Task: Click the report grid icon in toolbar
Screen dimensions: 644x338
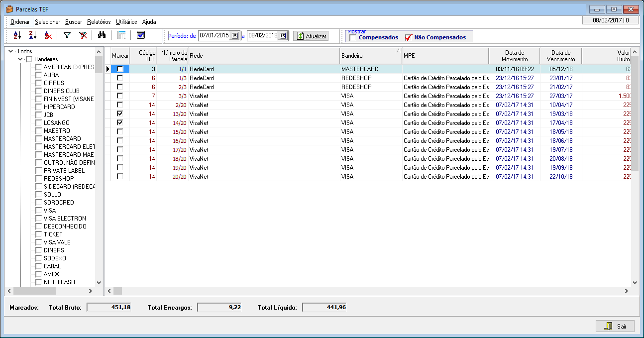Action: 121,35
